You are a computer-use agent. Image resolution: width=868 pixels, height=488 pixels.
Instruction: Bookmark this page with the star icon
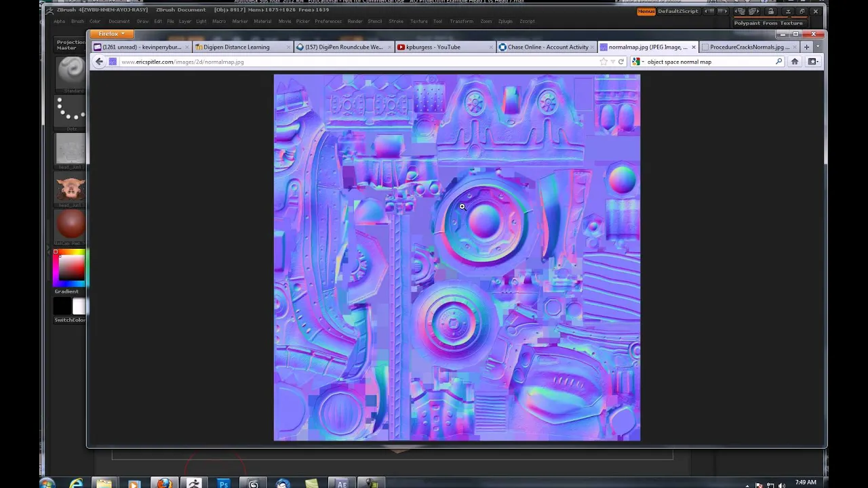(603, 62)
